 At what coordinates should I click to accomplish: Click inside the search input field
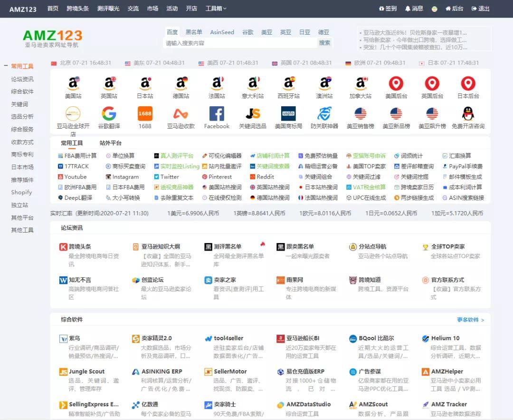point(237,43)
